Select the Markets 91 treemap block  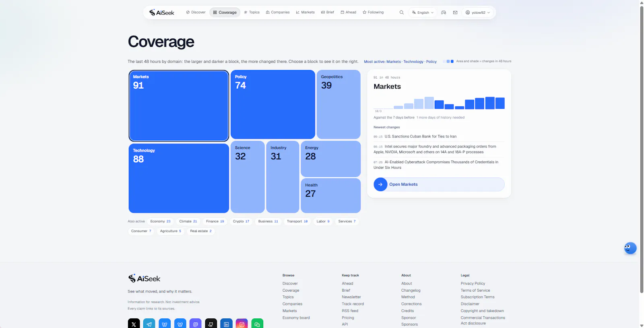pos(179,106)
